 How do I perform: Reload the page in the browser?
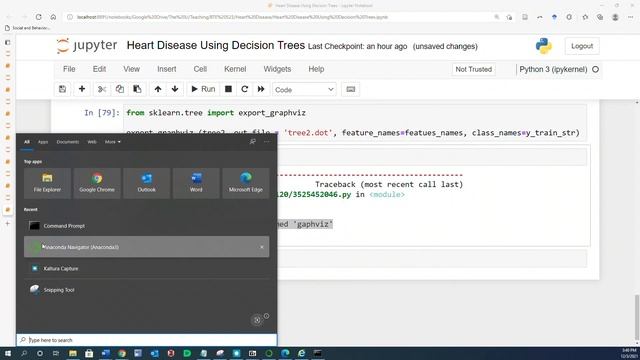pyautogui.click(x=38, y=17)
